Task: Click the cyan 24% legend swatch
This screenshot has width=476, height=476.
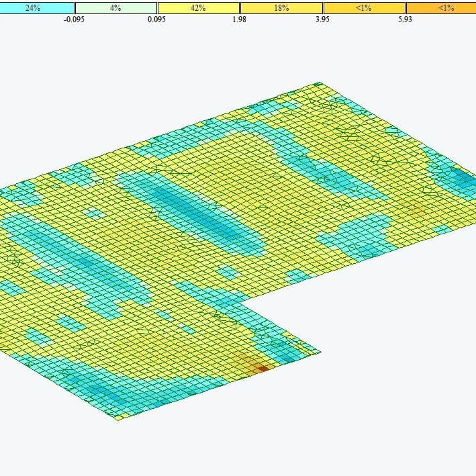Action: coord(37,8)
